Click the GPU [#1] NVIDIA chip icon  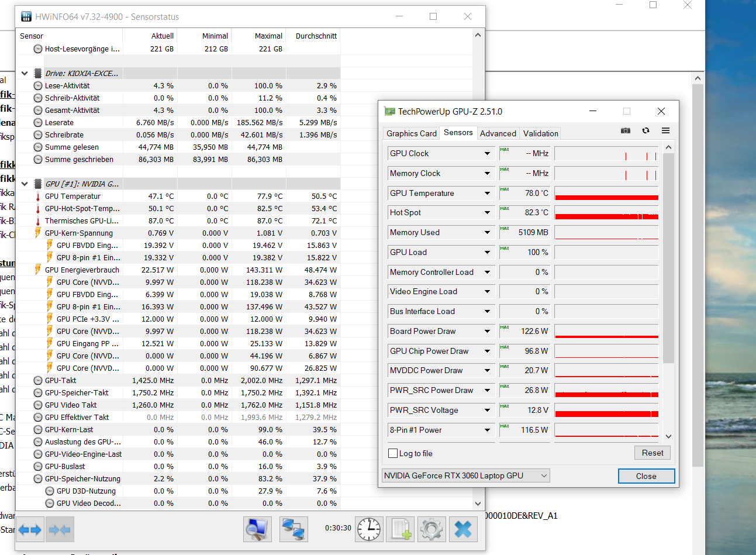click(x=38, y=184)
